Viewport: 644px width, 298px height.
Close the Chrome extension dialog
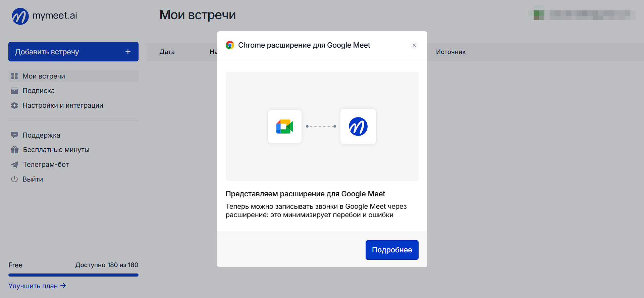coord(414,45)
